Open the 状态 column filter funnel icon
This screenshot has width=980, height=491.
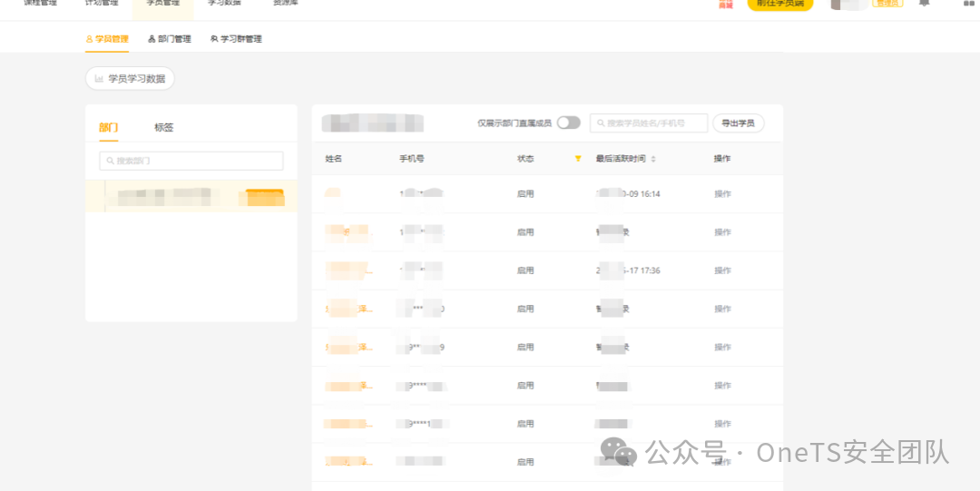(x=578, y=159)
